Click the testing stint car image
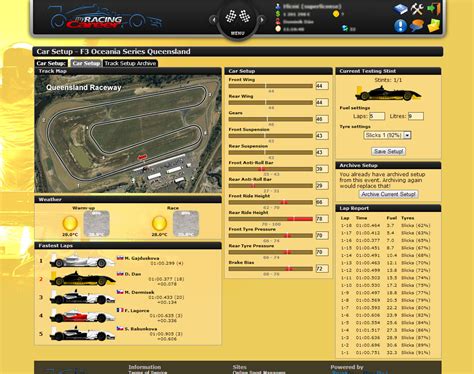Screen dimensions: 474x374 pyautogui.click(x=388, y=93)
